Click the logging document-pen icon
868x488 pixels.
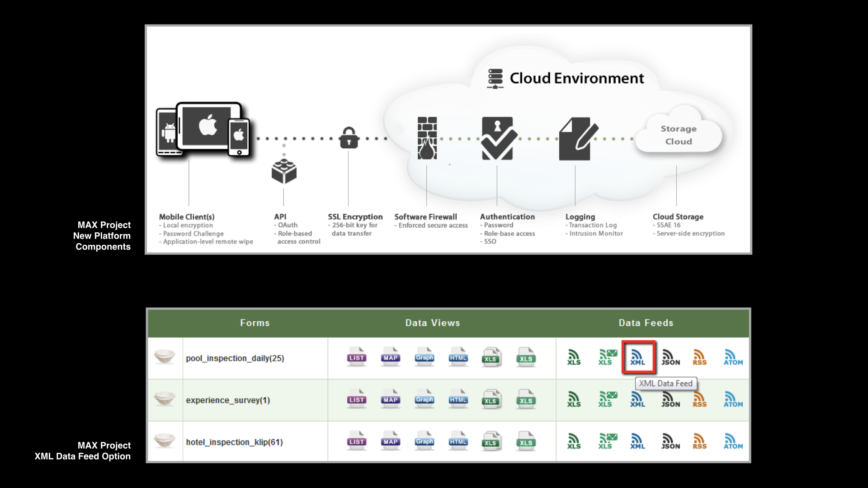[578, 139]
